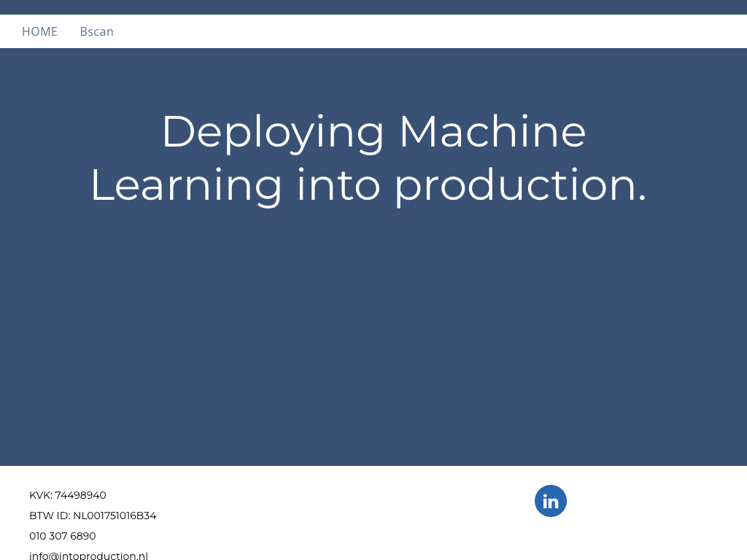747x560 pixels.
Task: Click the word "Deploying" in the headline
Action: click(x=272, y=132)
